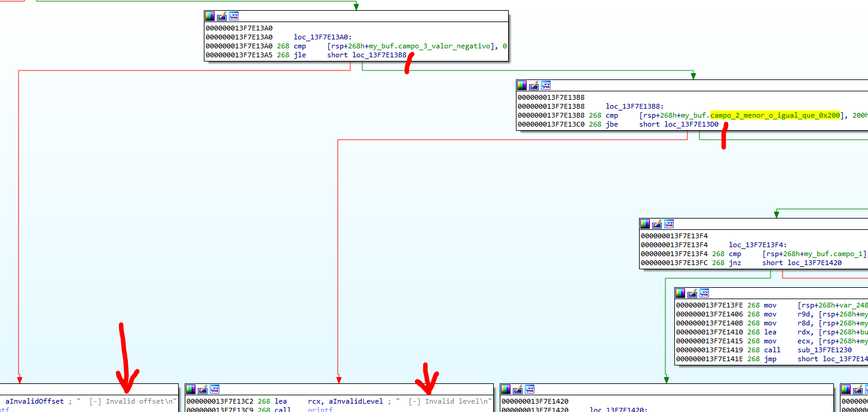Viewport: 868px width, 412px height.
Task: Click the pencil edit icon in loc_13F7E13A0 block
Action: pyautogui.click(x=221, y=16)
